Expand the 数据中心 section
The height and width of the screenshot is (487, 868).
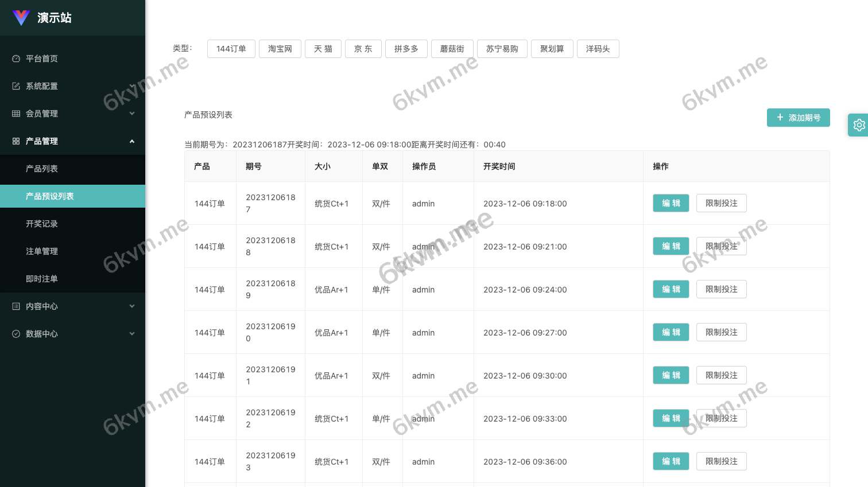coord(131,334)
